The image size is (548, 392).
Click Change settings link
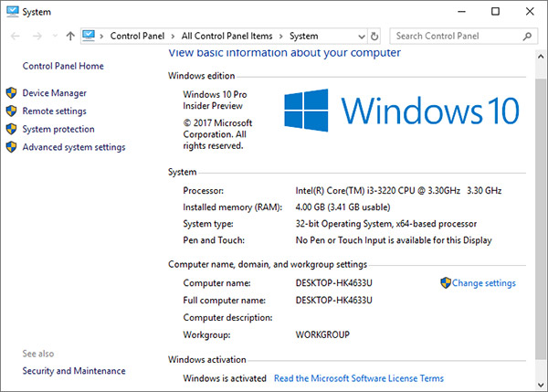[484, 283]
